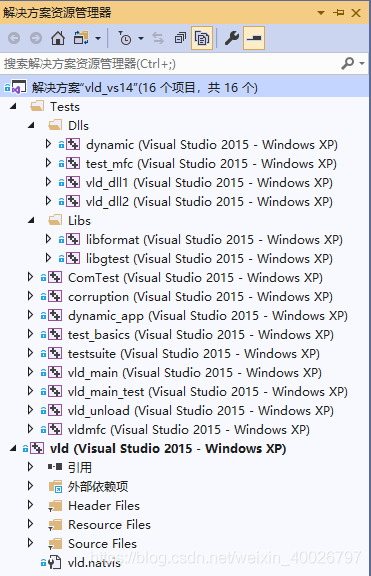Expand the Header Files filter
Image resolution: width=371 pixels, height=576 pixels.
pos(30,505)
